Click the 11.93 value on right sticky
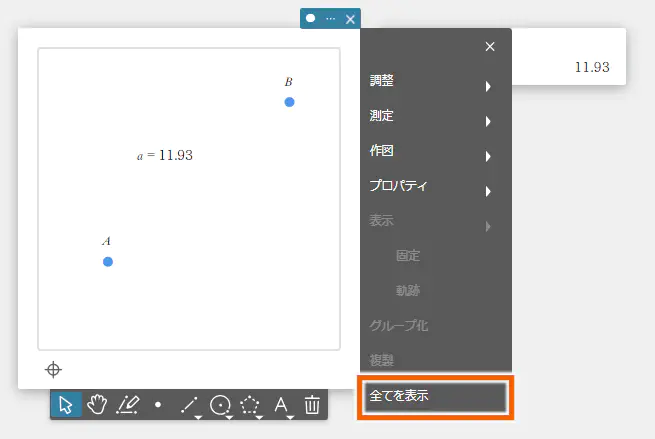Image resolution: width=655 pixels, height=439 pixels. pos(592,67)
